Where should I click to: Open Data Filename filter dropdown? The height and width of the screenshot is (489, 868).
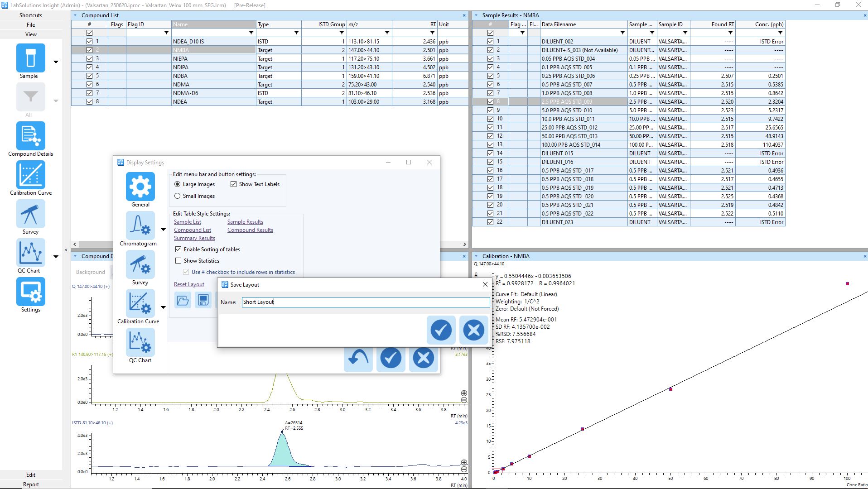coord(622,33)
